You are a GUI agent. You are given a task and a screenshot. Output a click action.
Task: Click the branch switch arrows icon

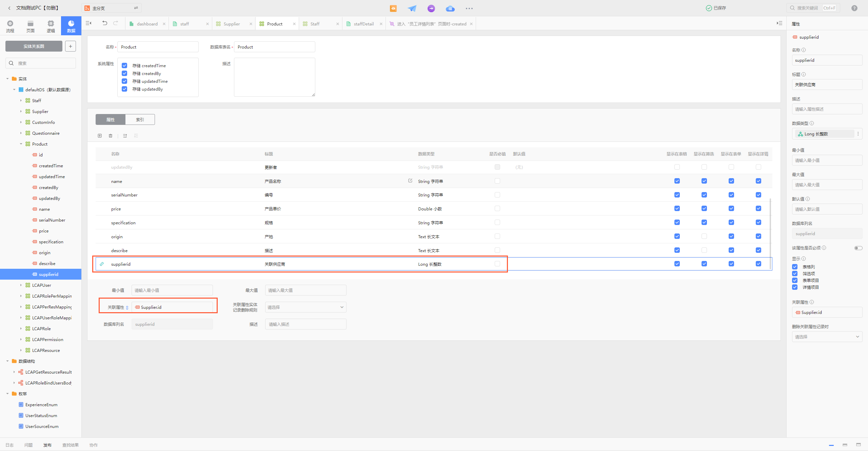tap(136, 8)
